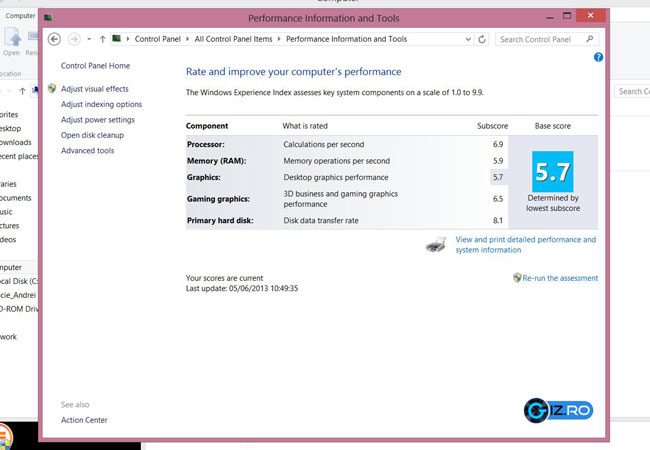Go back with the Back arrow button

[54, 39]
